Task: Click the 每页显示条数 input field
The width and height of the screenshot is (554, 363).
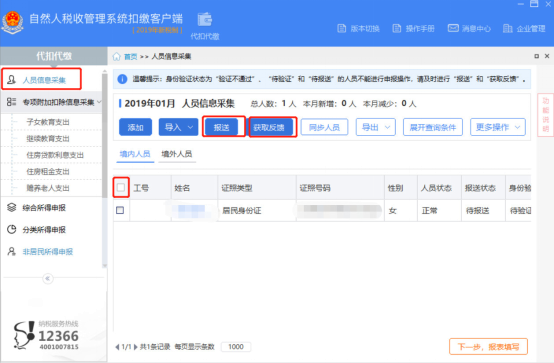Action: click(x=236, y=347)
